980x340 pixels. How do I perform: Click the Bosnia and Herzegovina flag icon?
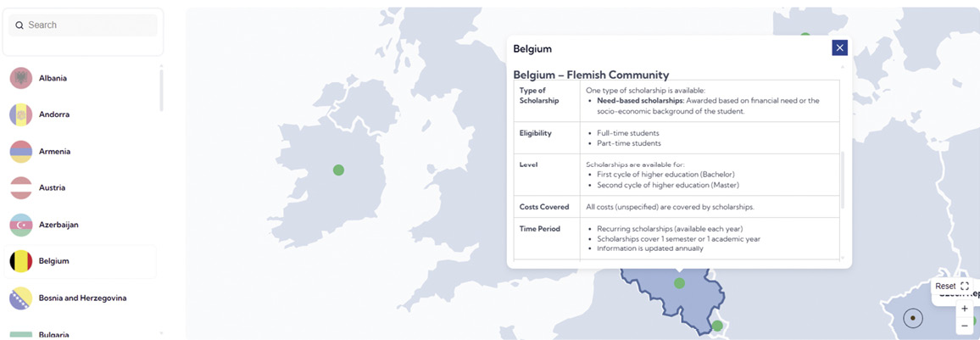tap(20, 298)
